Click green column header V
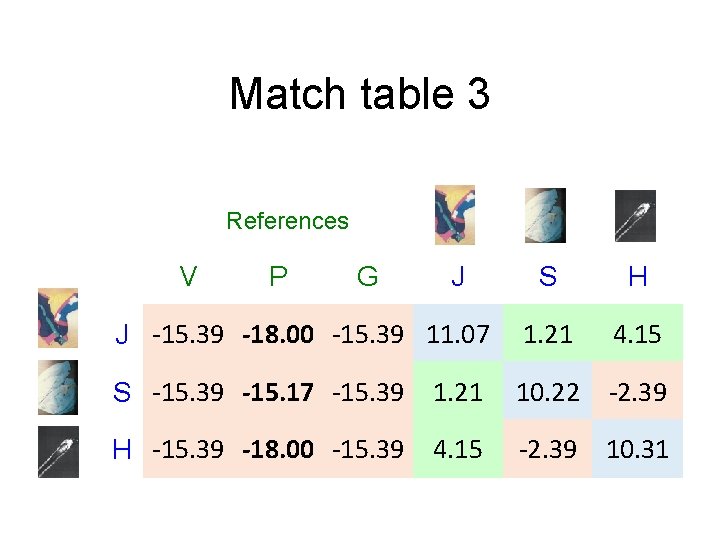720x540 pixels. [188, 276]
